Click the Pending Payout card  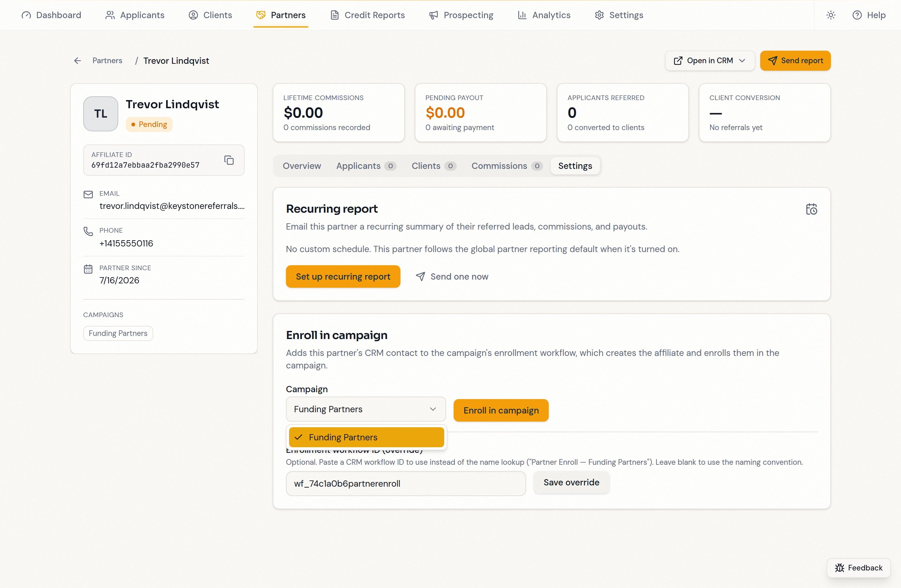[481, 113]
